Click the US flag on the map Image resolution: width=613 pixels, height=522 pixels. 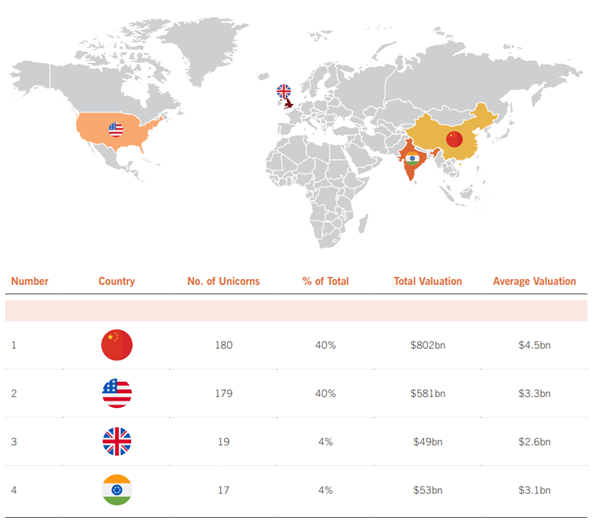pyautogui.click(x=117, y=129)
